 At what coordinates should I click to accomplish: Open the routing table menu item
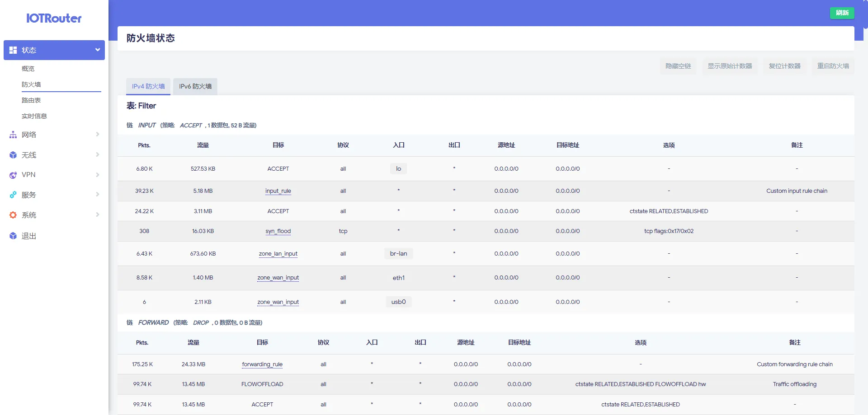click(x=31, y=100)
